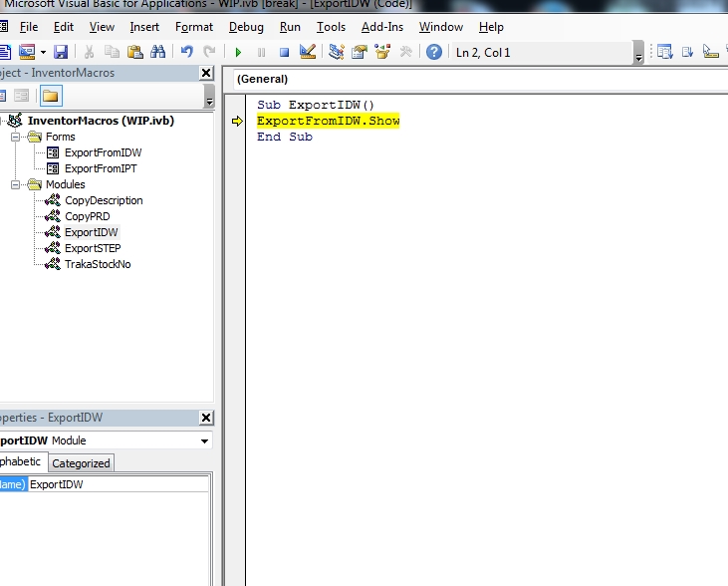Select the CopyDescription module

pyautogui.click(x=104, y=200)
